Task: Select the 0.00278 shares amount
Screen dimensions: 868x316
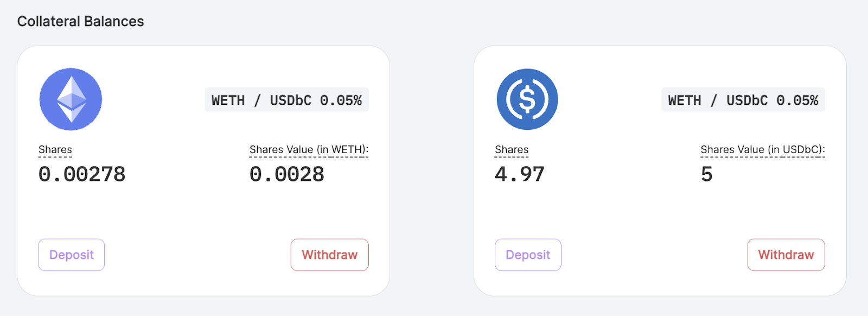Action: click(82, 174)
